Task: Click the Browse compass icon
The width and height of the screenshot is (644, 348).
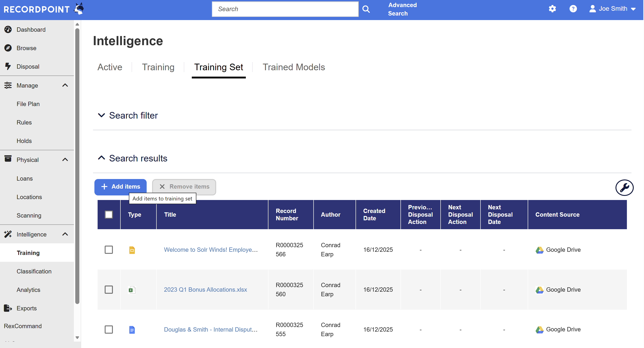Action: pyautogui.click(x=8, y=48)
